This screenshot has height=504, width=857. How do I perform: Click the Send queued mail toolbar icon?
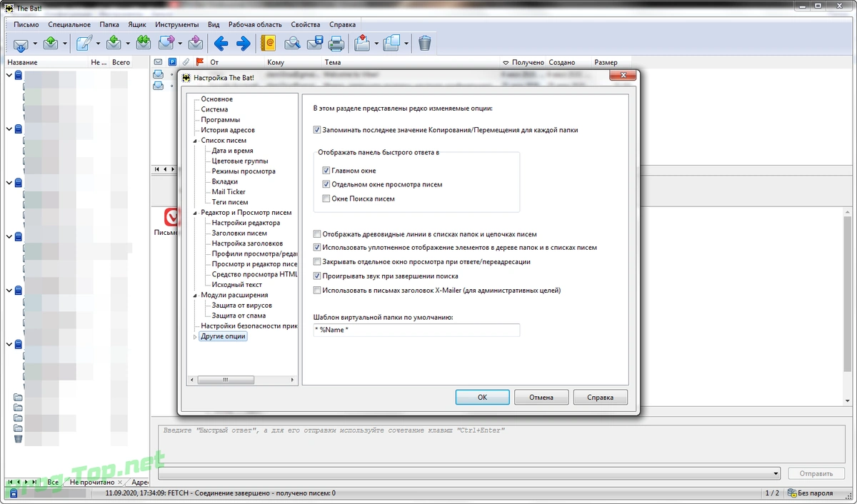click(x=51, y=44)
